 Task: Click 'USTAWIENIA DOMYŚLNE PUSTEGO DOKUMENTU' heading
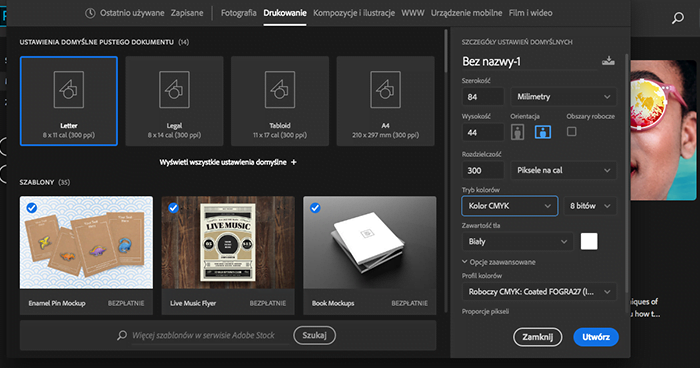coord(96,42)
